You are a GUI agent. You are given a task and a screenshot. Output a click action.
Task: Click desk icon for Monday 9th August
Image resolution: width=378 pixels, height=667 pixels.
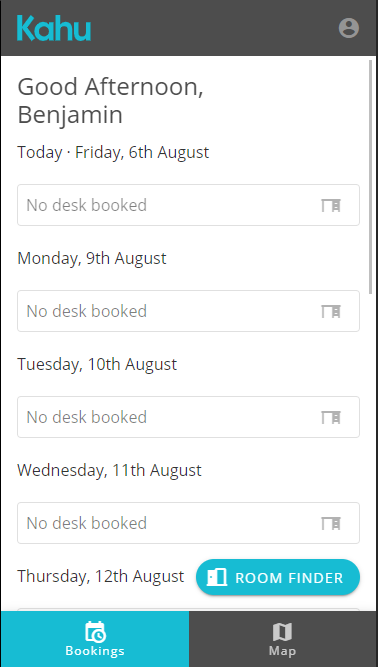coord(331,311)
